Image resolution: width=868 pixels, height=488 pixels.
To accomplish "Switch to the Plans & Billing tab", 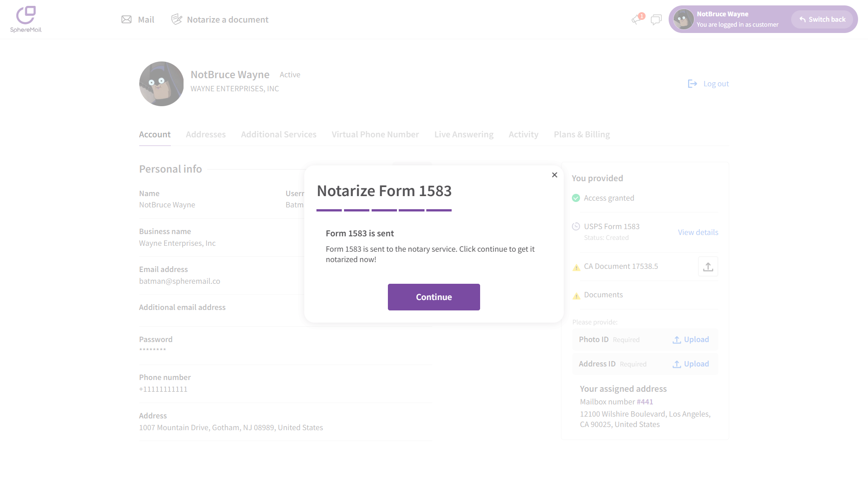I will click(581, 135).
